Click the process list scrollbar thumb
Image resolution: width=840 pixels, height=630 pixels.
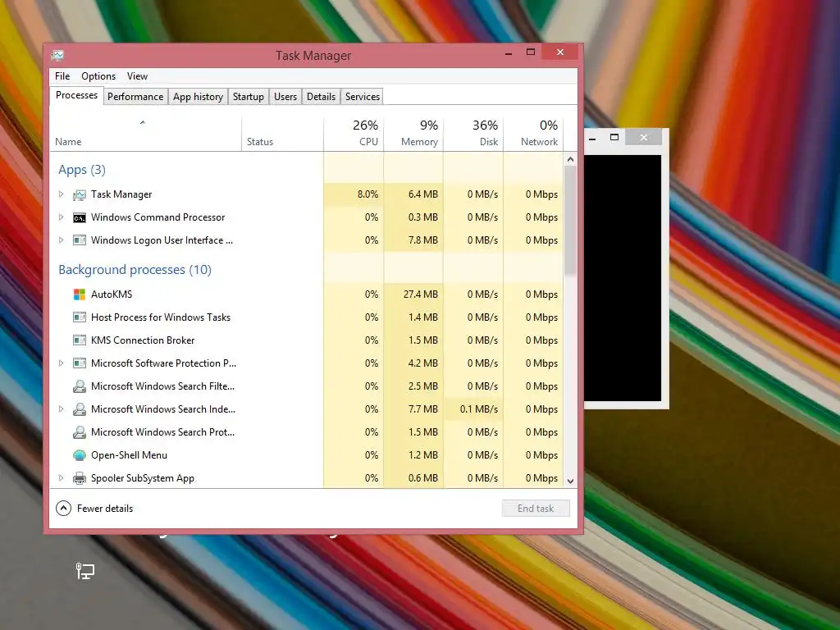pyautogui.click(x=570, y=221)
